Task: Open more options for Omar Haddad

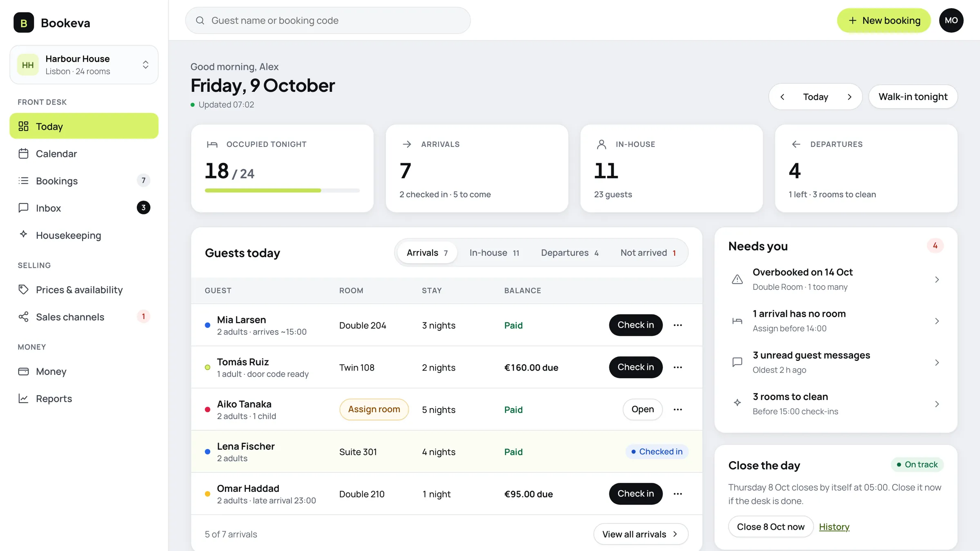Action: tap(678, 493)
